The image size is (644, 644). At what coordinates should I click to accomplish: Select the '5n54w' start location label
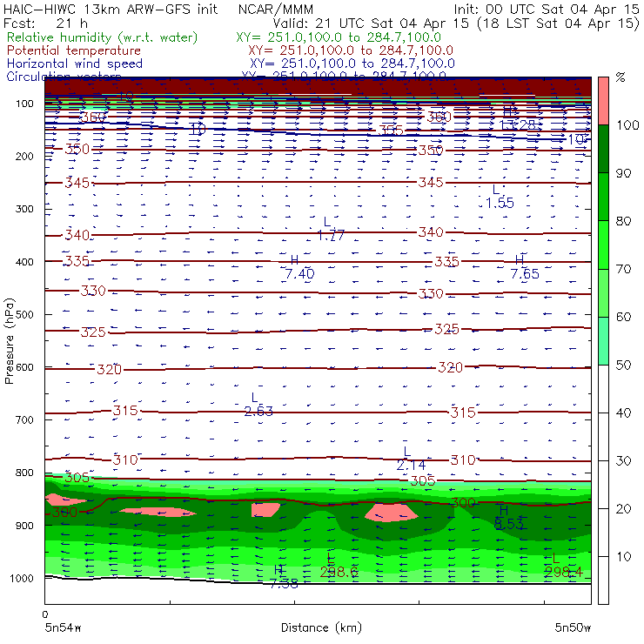pos(63,627)
